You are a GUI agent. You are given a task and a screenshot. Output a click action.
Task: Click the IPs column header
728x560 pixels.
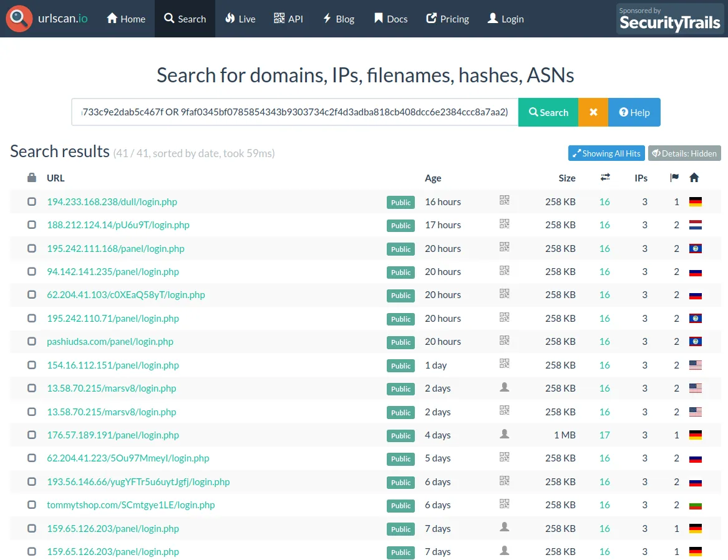(x=641, y=178)
